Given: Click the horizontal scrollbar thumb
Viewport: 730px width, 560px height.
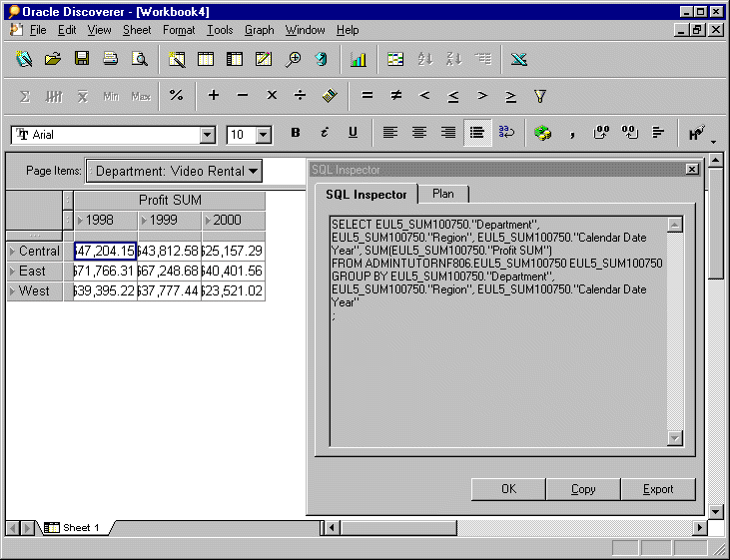Looking at the screenshot, I should [x=399, y=528].
